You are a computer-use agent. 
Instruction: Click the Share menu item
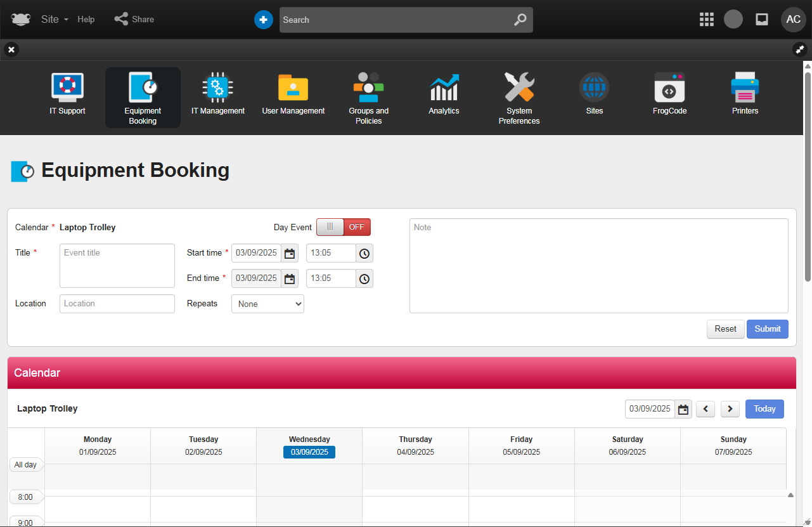click(134, 20)
